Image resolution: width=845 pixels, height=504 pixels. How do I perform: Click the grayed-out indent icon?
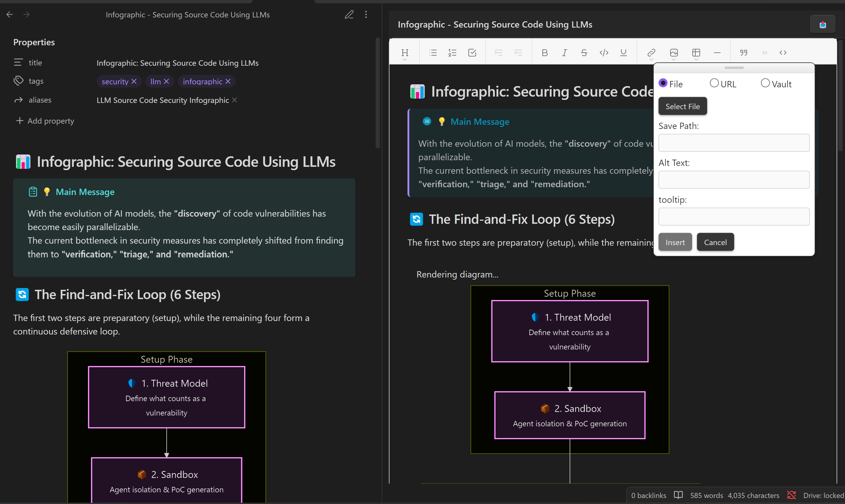[498, 52]
